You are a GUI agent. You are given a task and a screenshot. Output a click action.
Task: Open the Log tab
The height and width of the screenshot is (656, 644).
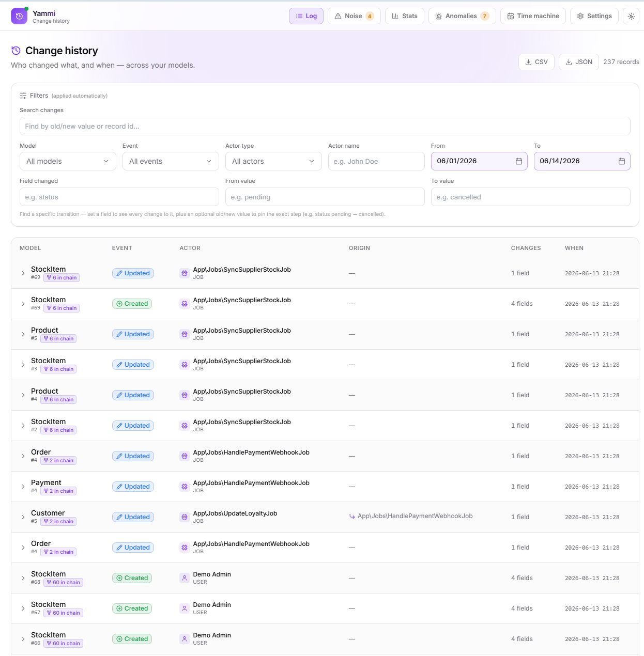(x=306, y=16)
